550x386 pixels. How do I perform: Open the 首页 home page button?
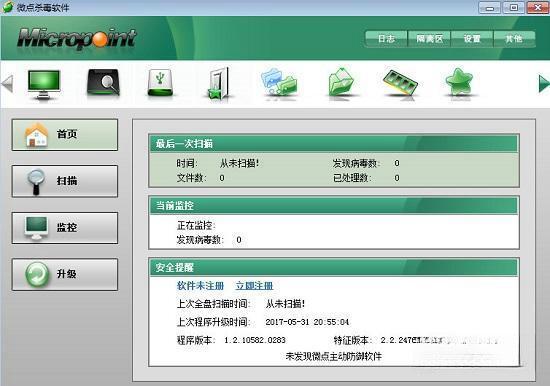click(65, 135)
